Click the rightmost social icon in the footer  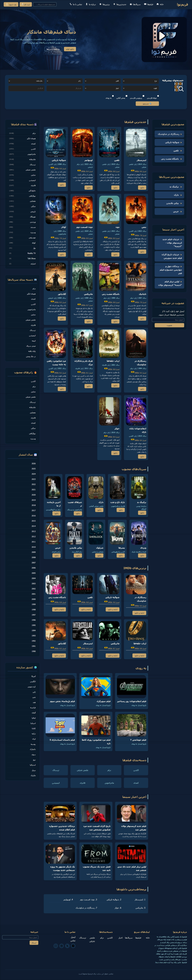(x=73, y=946)
